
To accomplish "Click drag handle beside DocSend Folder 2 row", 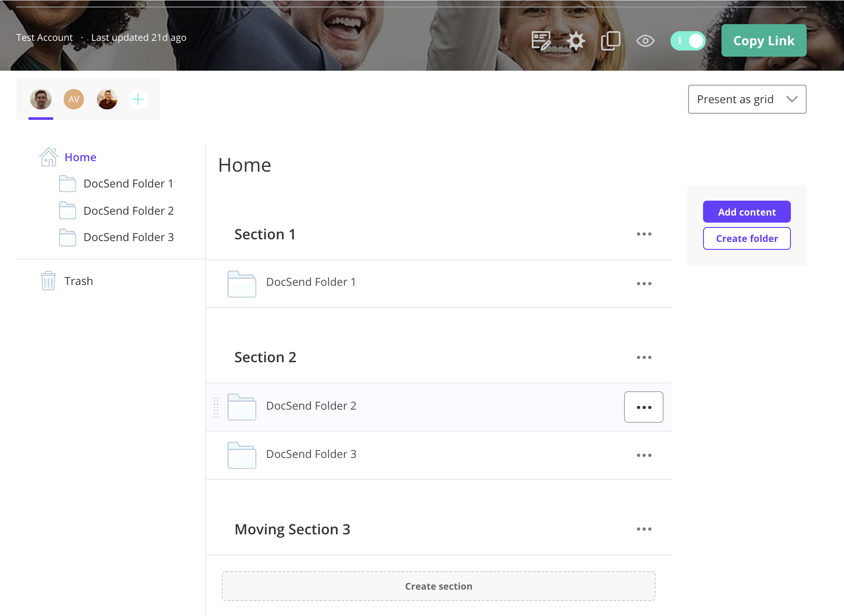I will point(216,407).
